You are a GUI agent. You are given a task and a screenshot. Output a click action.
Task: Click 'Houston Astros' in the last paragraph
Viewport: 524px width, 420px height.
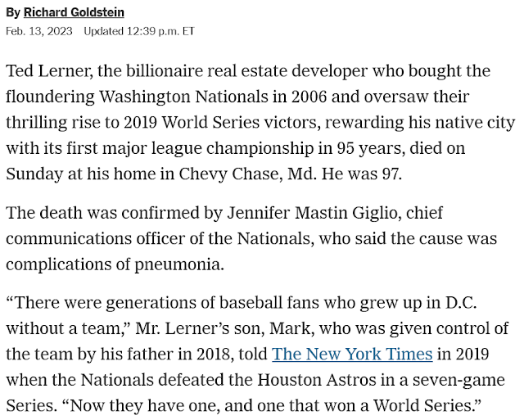click(x=317, y=380)
